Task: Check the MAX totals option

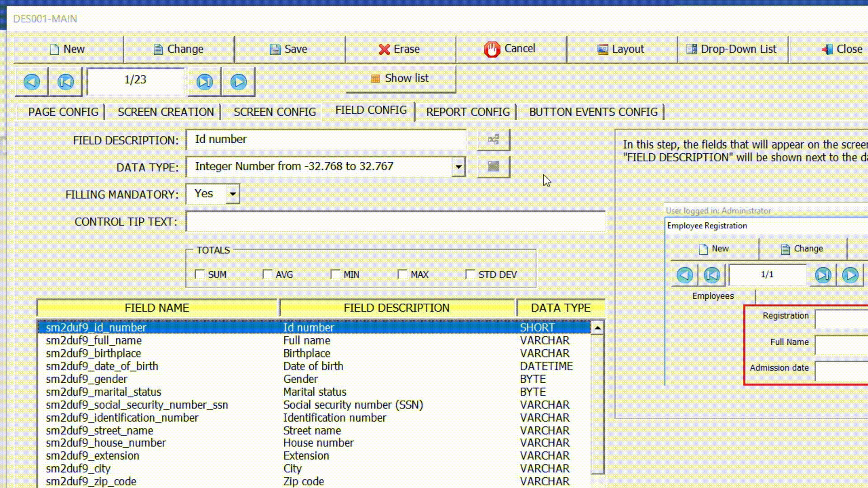Action: click(402, 274)
